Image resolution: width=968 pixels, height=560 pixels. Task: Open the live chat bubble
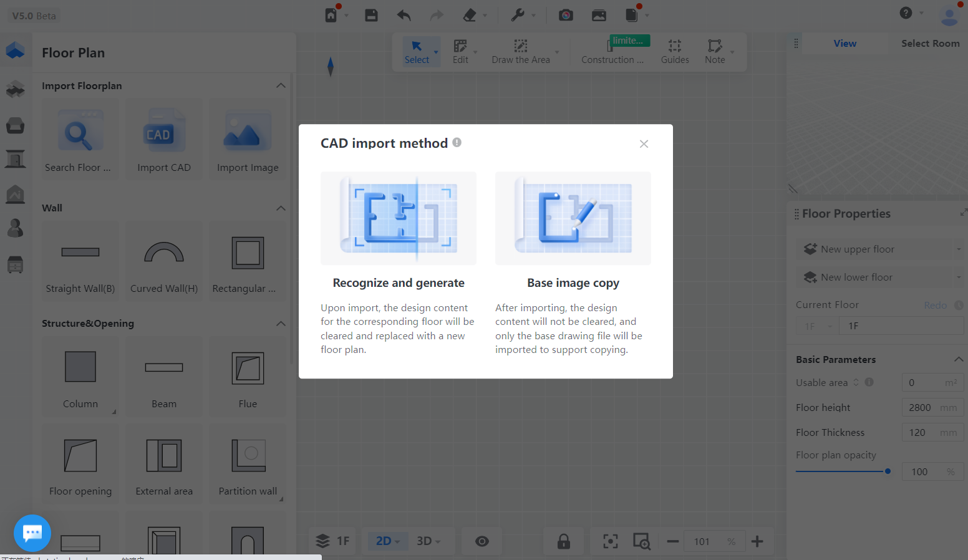point(32,533)
